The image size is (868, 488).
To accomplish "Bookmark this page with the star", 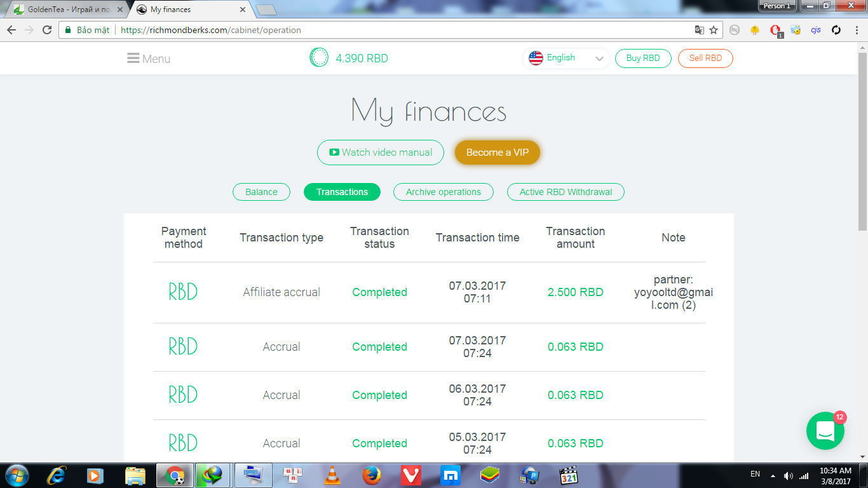I will [x=714, y=30].
